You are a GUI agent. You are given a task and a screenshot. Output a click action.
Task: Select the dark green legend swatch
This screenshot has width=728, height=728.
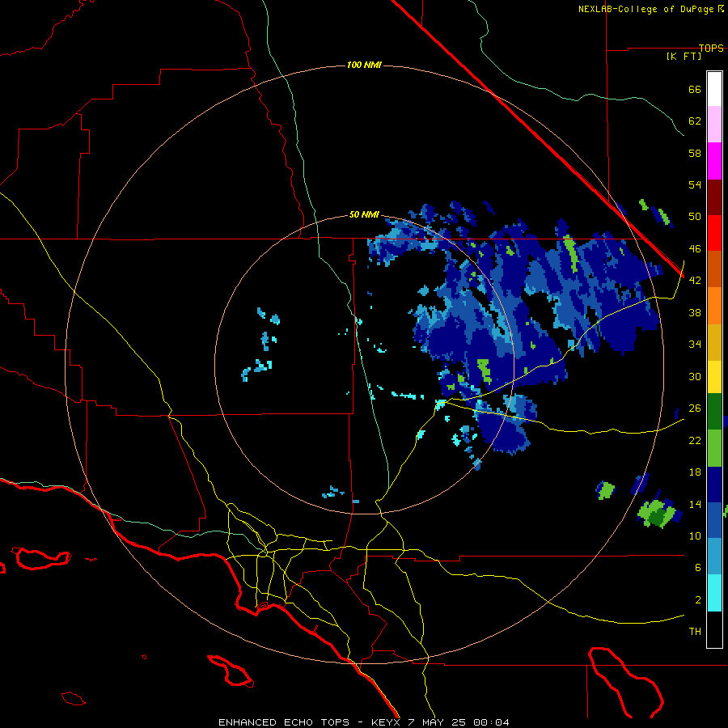click(x=714, y=412)
